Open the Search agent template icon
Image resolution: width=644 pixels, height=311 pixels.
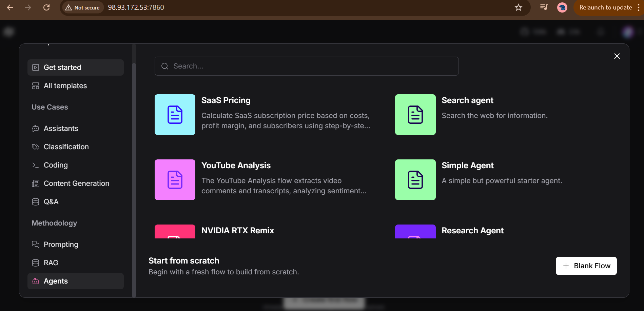tap(415, 115)
